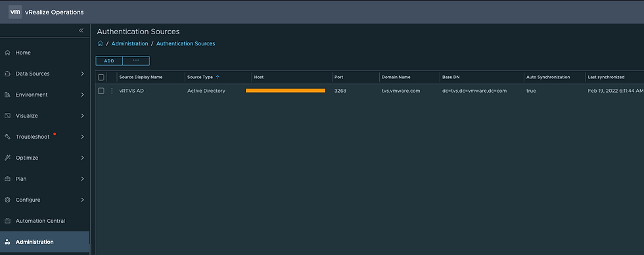The height and width of the screenshot is (255, 644).
Task: Click the Feb 19, 2022 timestamp cell
Action: [x=616, y=91]
